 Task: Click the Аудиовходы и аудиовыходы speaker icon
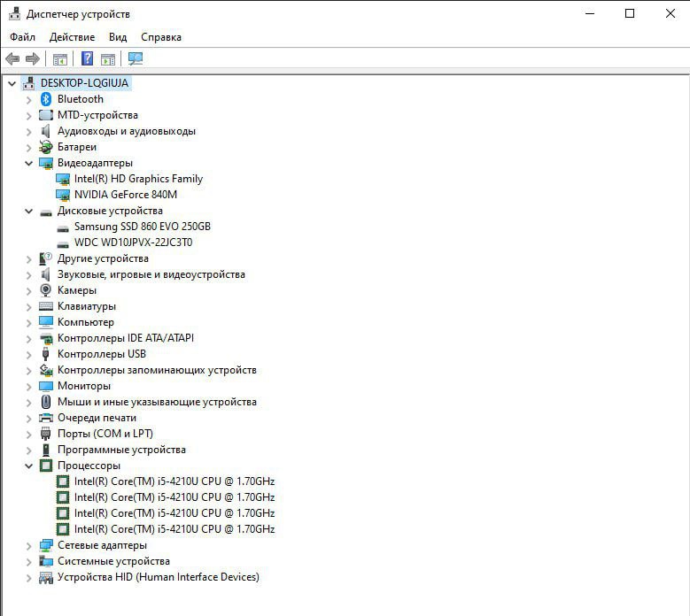point(45,131)
